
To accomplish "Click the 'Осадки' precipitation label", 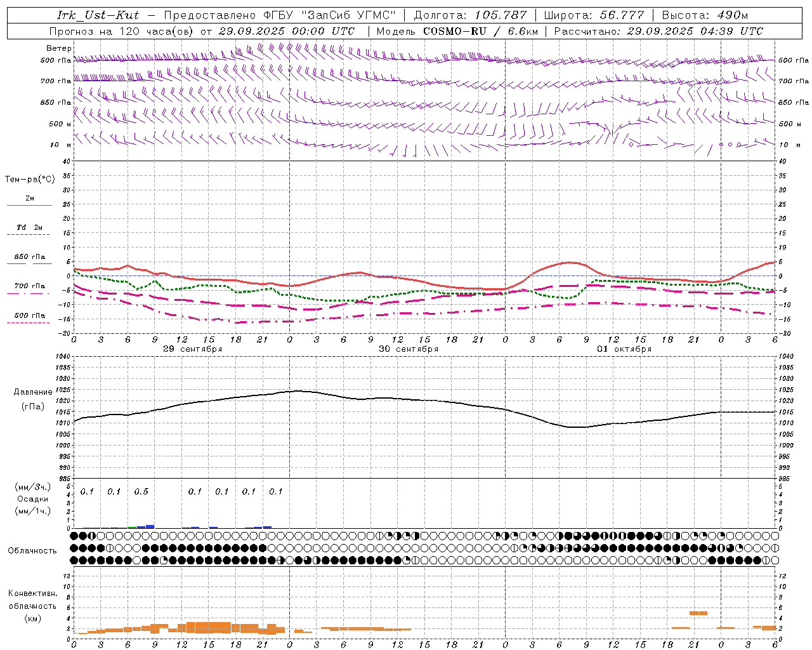I will [x=33, y=499].
